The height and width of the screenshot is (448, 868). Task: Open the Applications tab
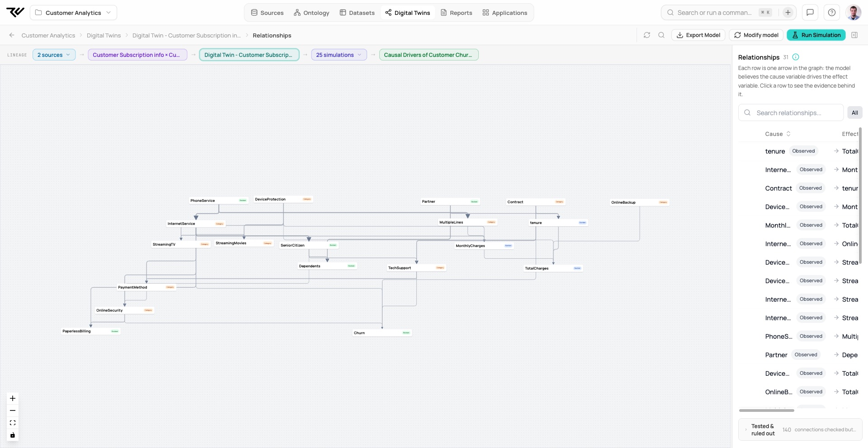(x=505, y=13)
